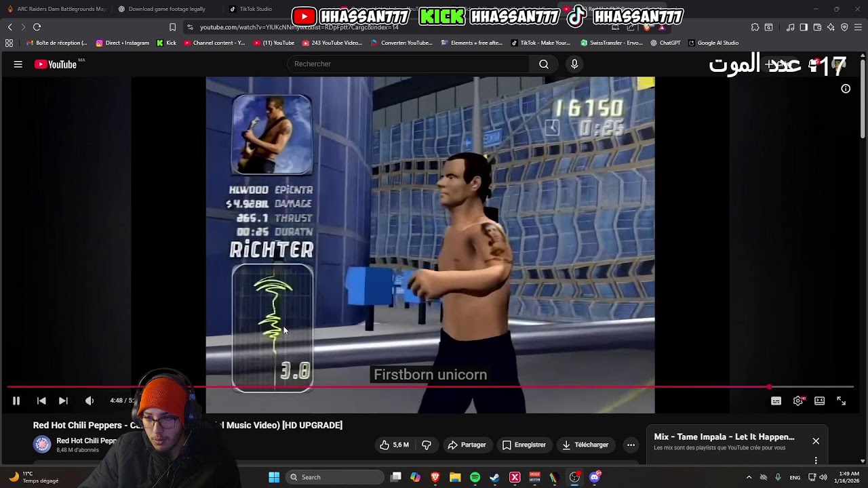
Task: Click Enregistrer to save the video
Action: 524,445
